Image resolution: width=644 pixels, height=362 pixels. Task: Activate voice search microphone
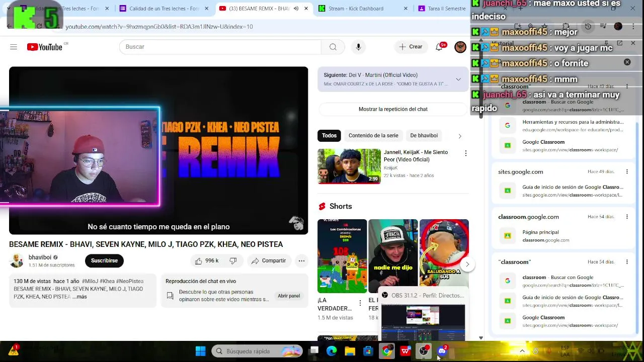(358, 47)
